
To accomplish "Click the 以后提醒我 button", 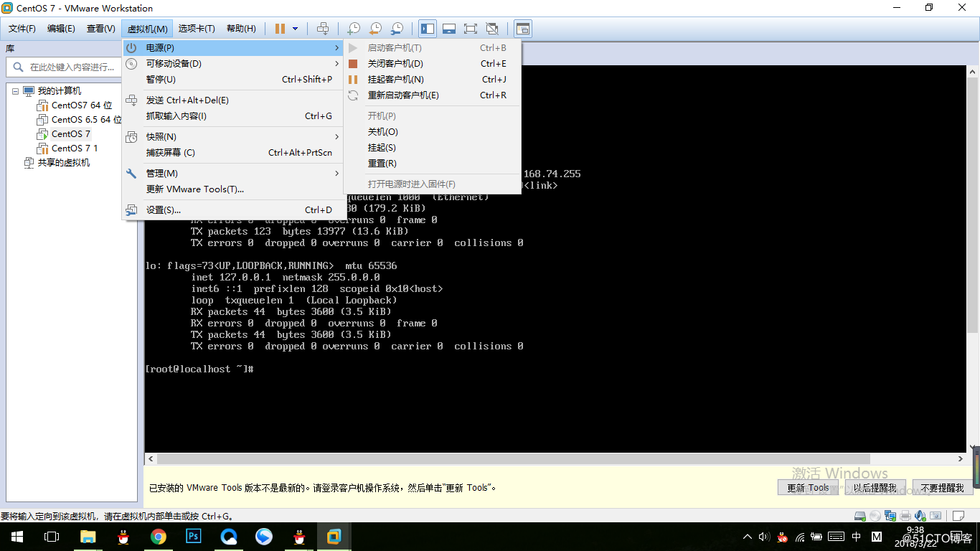I will click(x=875, y=488).
